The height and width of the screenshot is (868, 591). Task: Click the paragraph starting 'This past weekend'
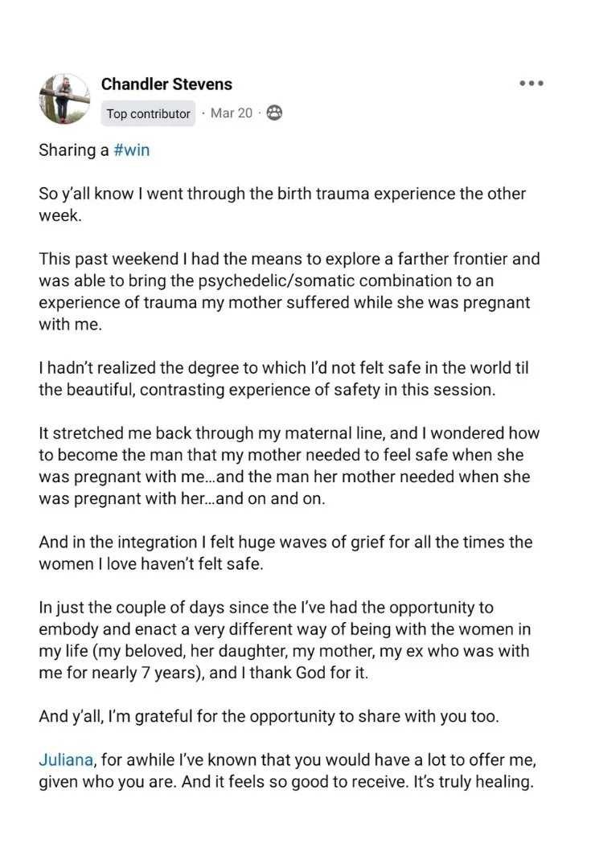(x=289, y=291)
